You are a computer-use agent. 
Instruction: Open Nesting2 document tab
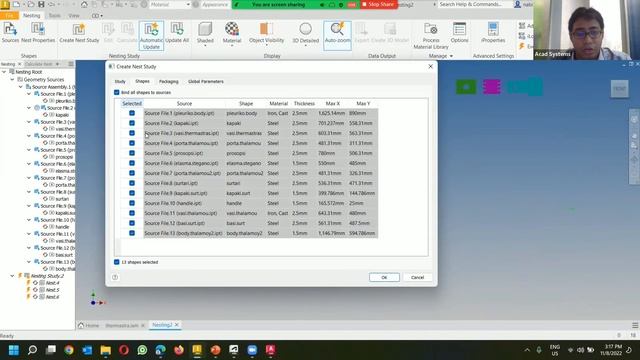tap(162, 325)
